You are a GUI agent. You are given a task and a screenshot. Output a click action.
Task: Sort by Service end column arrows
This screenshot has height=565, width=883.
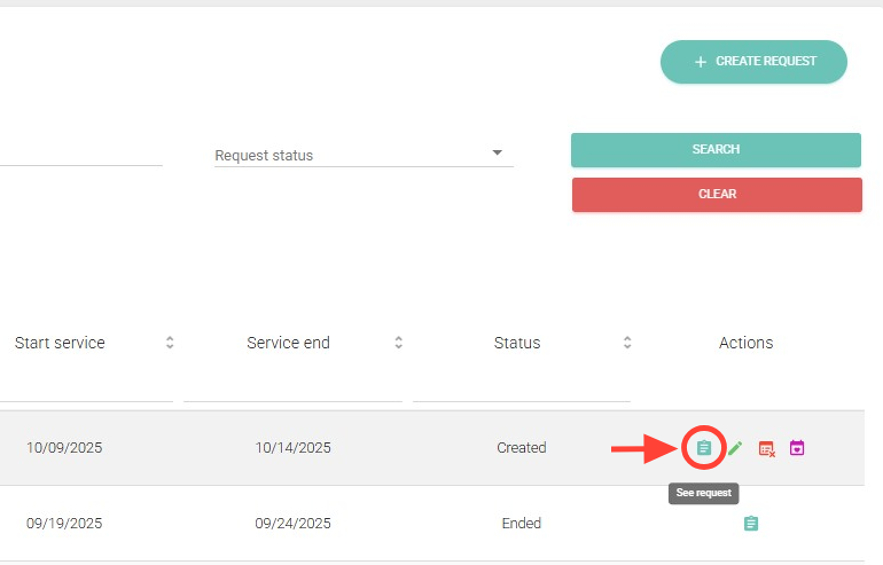tap(398, 343)
